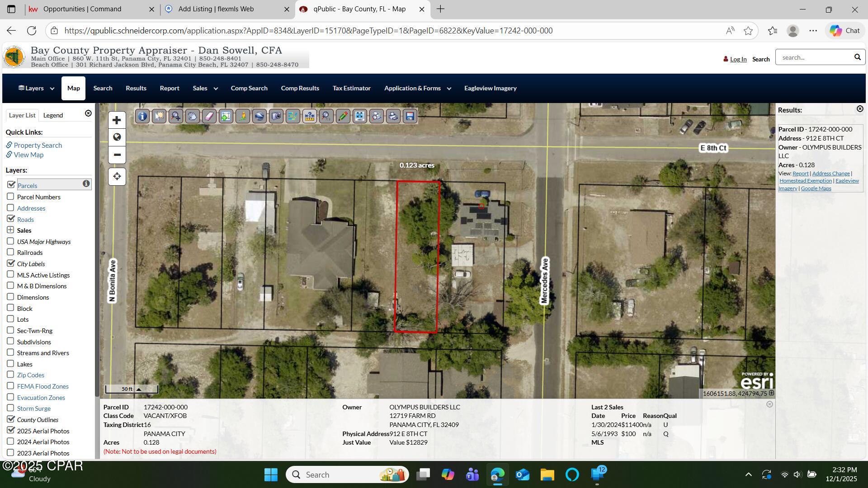The height and width of the screenshot is (488, 868).
Task: Launch Google Earth view from the toolbar
Action: [x=259, y=116]
